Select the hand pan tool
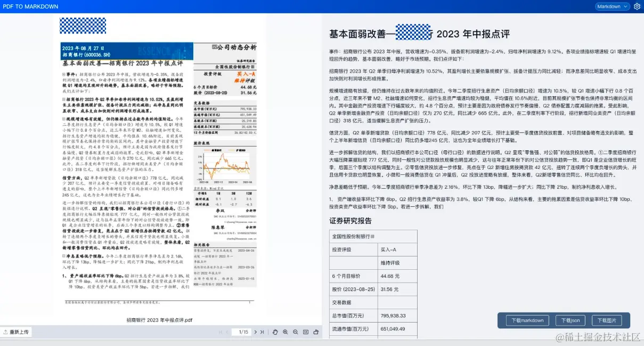644x346 pixels. (275, 332)
